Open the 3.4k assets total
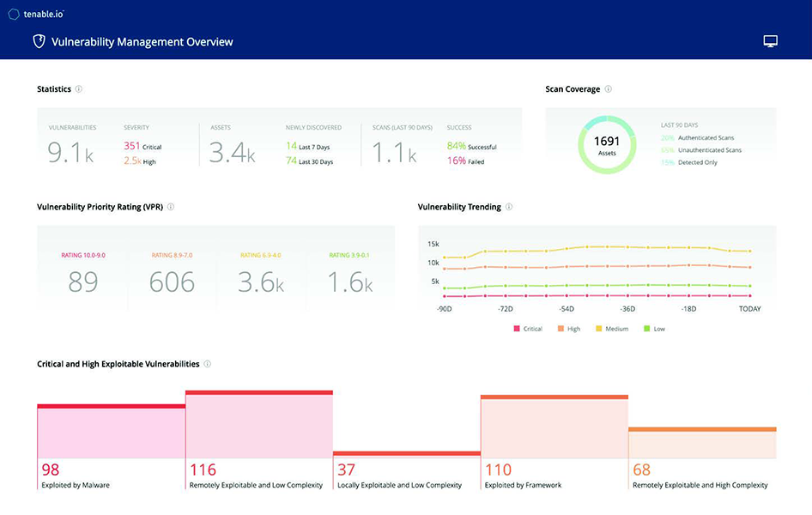This screenshot has height=515, width=812. [232, 153]
